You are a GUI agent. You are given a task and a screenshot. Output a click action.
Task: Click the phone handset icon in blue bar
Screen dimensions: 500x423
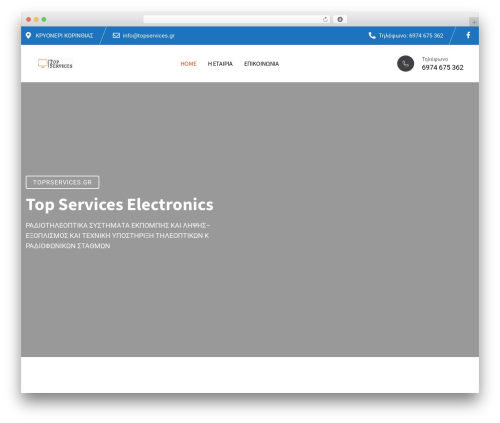[372, 35]
